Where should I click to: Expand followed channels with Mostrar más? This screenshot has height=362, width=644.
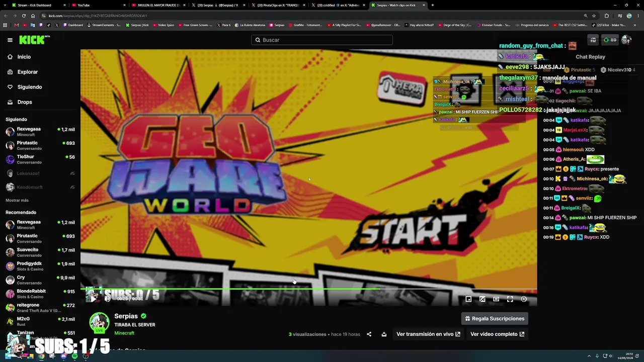click(17, 200)
